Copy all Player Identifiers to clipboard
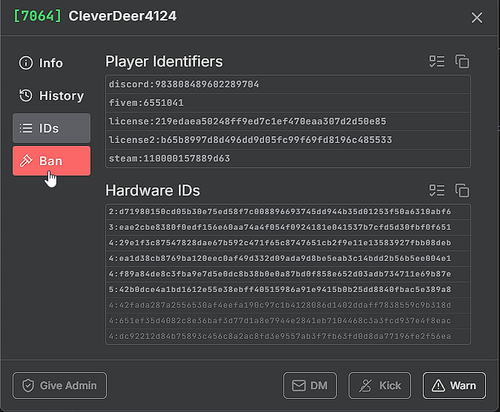This screenshot has width=500, height=412. pyautogui.click(x=462, y=62)
